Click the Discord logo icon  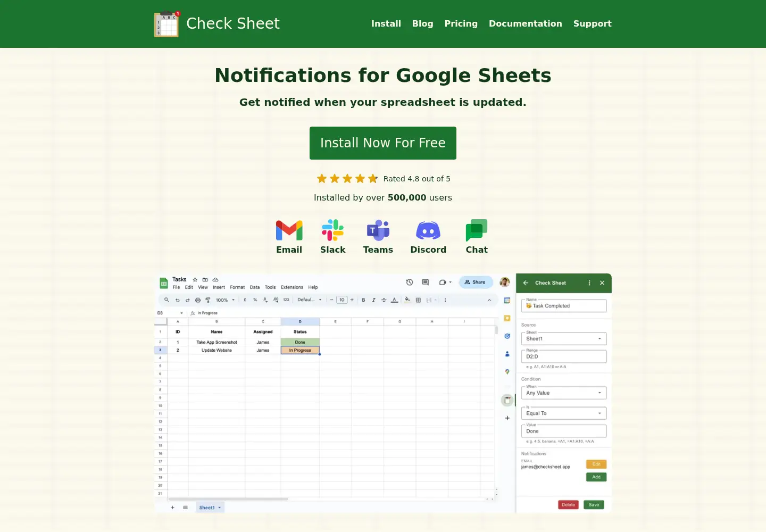coord(428,230)
